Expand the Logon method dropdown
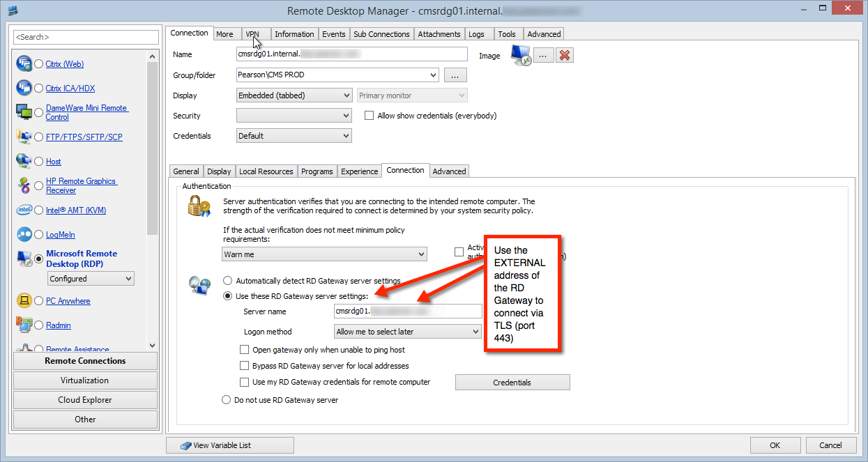 coord(408,332)
